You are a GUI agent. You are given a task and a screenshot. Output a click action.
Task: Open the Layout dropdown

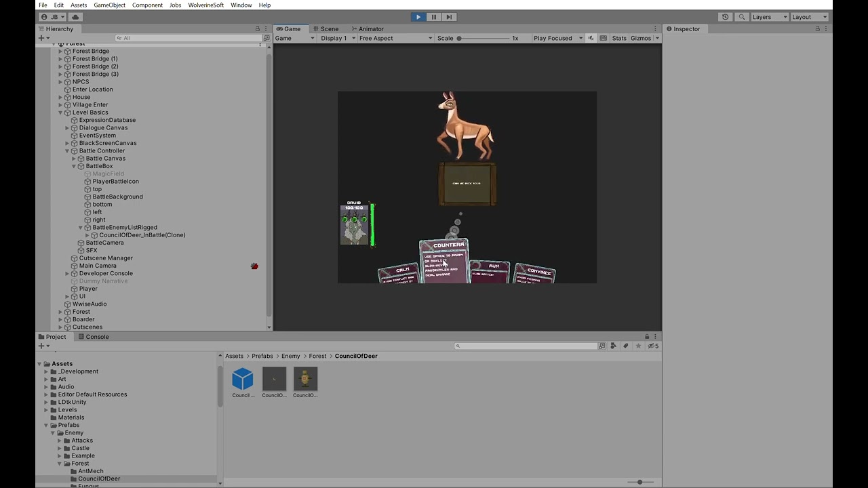click(810, 17)
